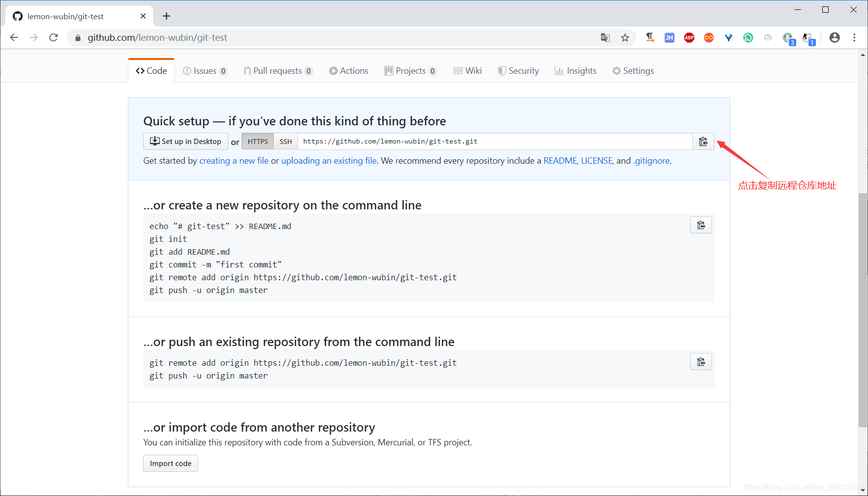Click the browser forward arrow
The height and width of the screenshot is (496, 868).
point(33,37)
